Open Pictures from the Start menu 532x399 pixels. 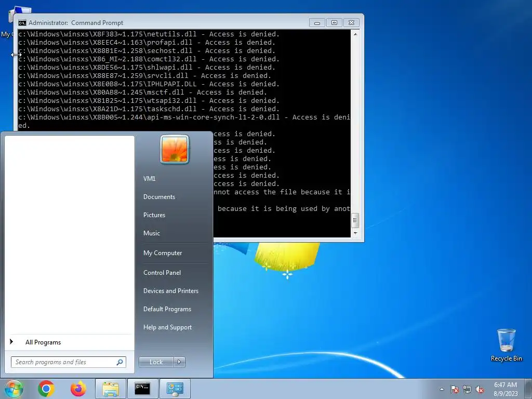point(154,215)
